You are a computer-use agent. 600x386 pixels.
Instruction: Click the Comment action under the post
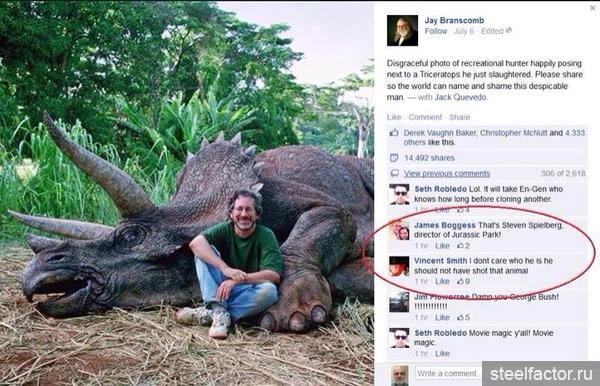pyautogui.click(x=425, y=117)
